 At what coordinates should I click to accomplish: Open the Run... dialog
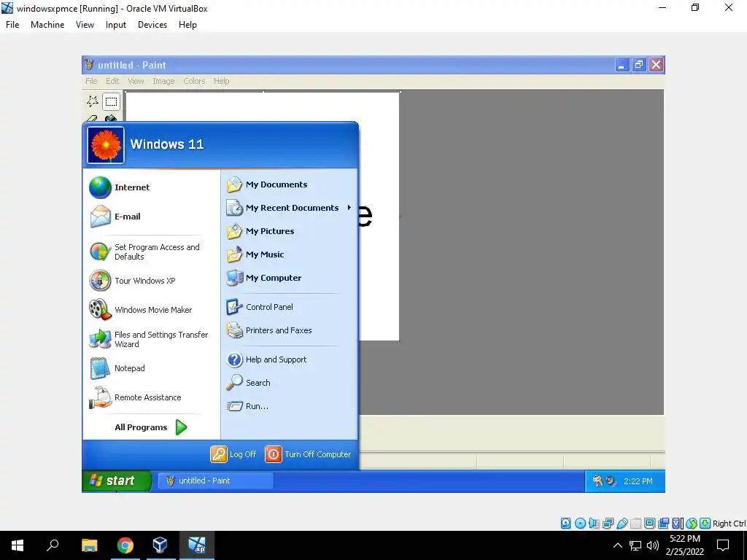[248, 406]
